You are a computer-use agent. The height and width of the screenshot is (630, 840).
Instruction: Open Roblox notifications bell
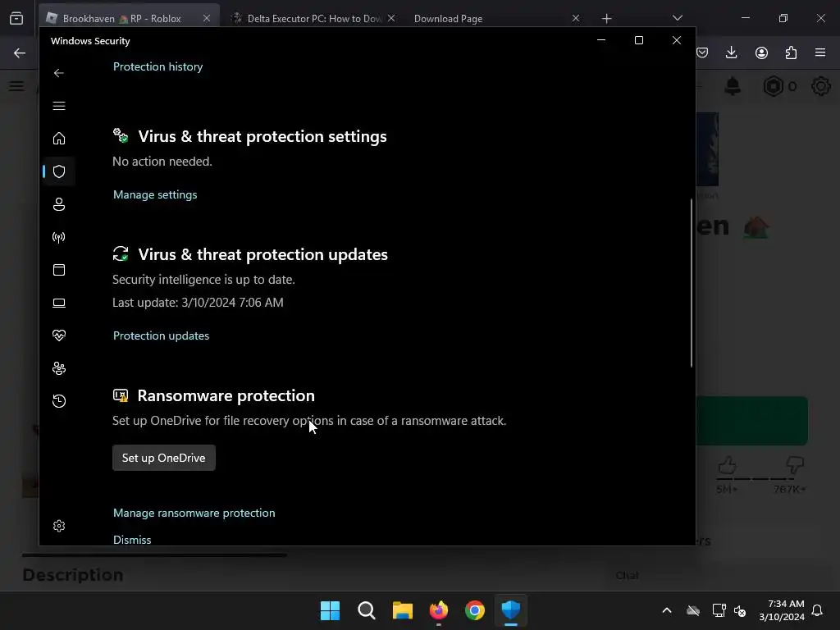(x=733, y=86)
